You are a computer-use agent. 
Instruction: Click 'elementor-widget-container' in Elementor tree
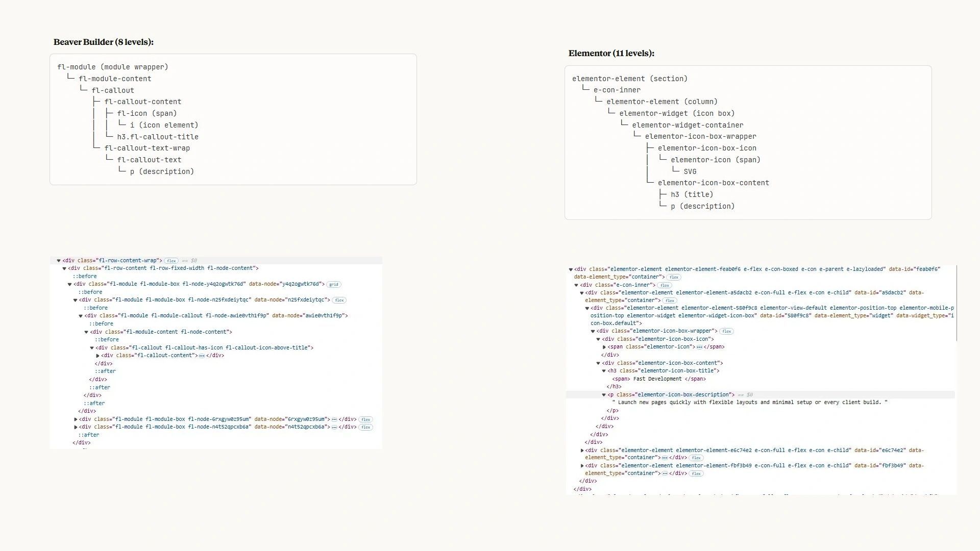[x=688, y=125]
